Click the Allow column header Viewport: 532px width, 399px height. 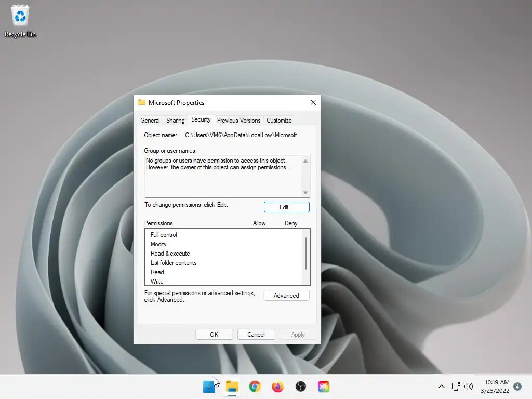point(259,223)
